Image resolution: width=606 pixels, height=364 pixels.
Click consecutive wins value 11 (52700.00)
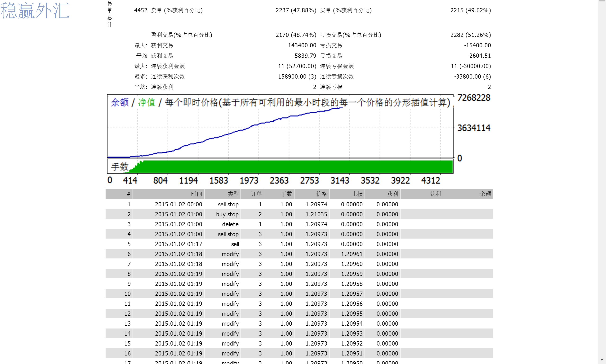click(x=297, y=66)
